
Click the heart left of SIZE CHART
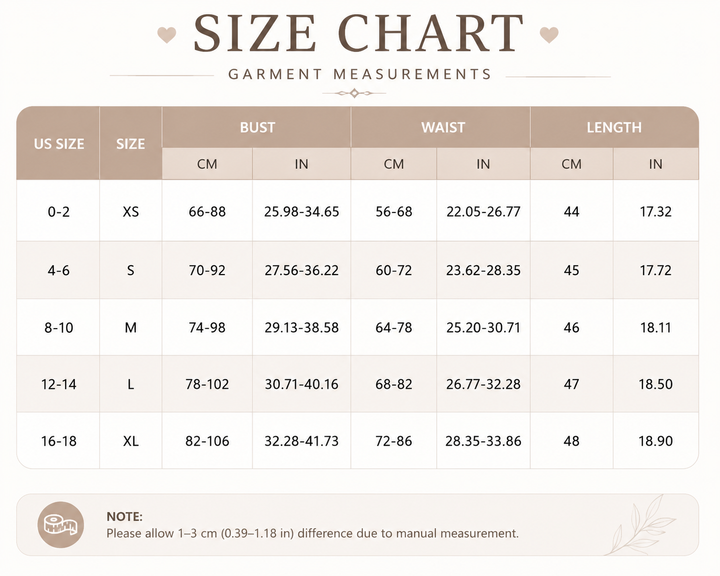167,35
